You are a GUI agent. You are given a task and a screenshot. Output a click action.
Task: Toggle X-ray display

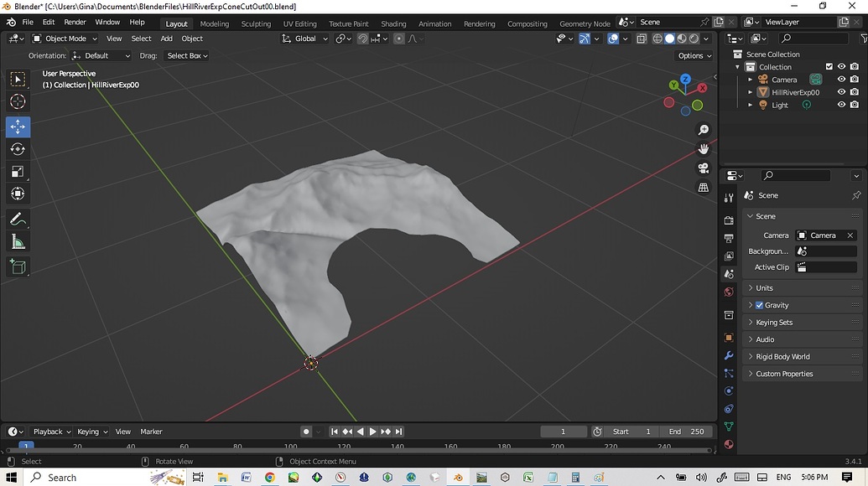pyautogui.click(x=642, y=39)
